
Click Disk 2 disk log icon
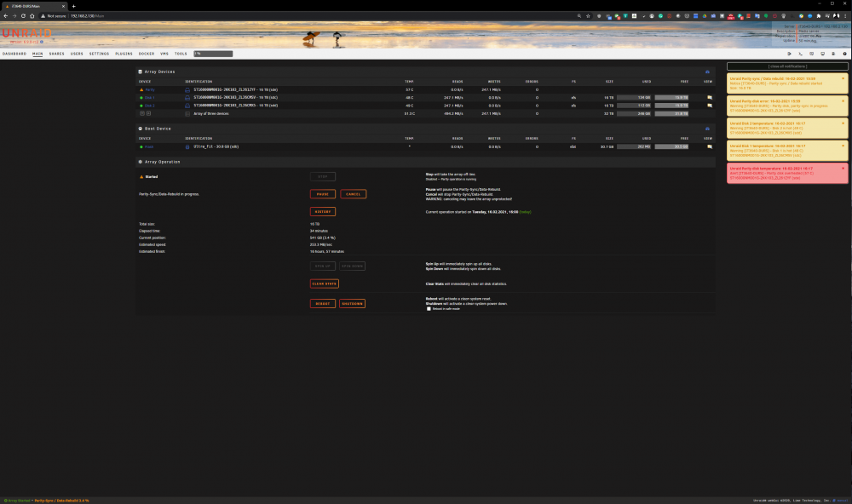[187, 106]
